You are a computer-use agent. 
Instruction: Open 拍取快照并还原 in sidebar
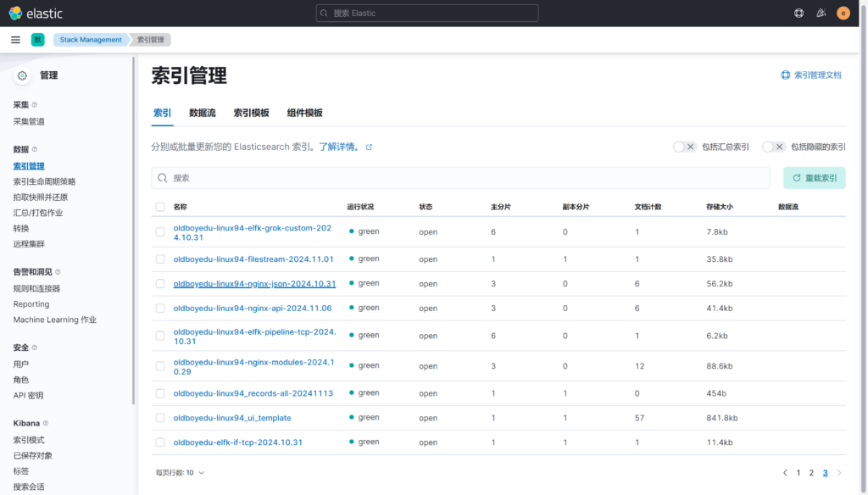tap(41, 197)
